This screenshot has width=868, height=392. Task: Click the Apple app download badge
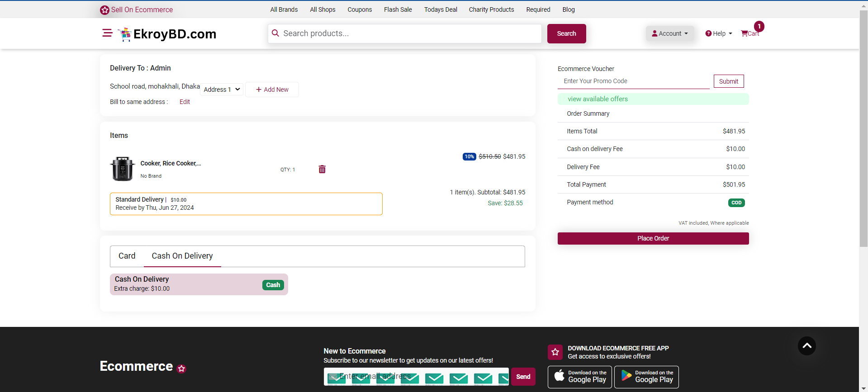click(579, 377)
